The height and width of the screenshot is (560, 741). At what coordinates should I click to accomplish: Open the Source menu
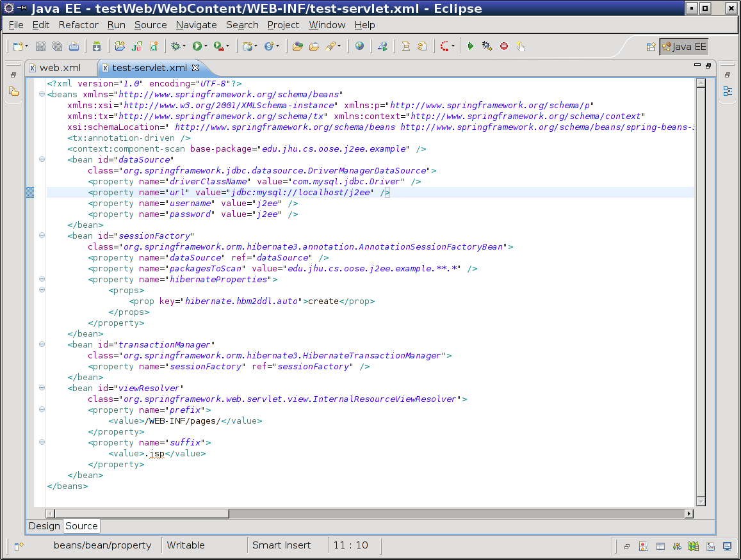tap(151, 25)
